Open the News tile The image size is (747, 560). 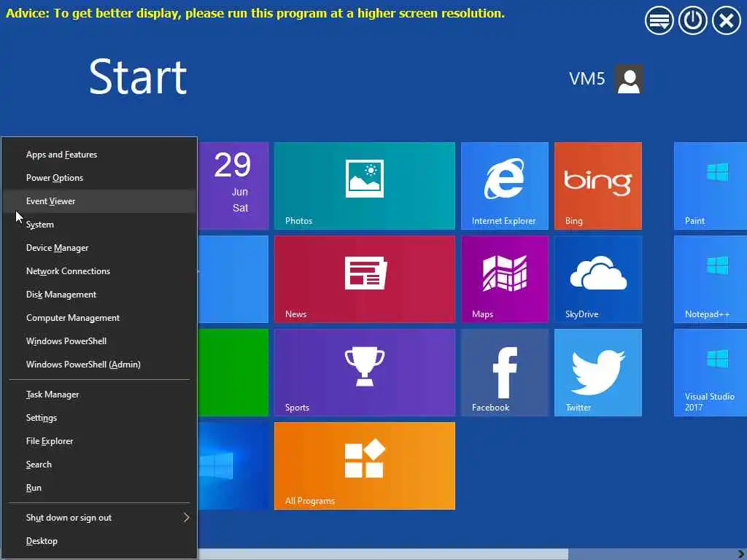(365, 279)
